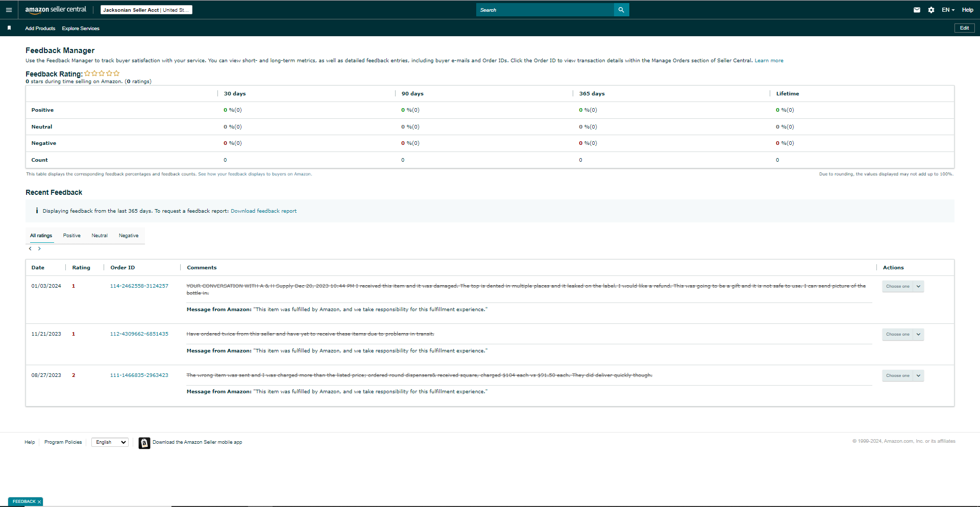Click the Lifetime column header
The height and width of the screenshot is (507, 980).
[788, 94]
